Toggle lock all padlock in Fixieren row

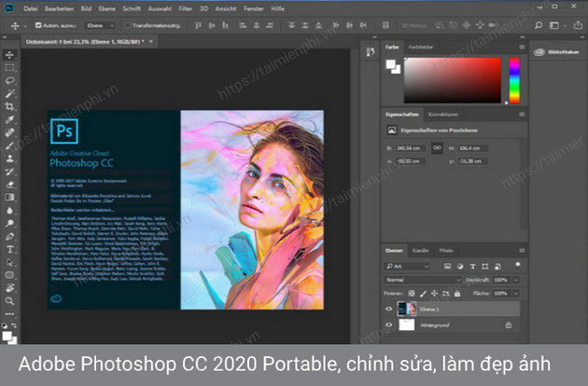coord(457,294)
